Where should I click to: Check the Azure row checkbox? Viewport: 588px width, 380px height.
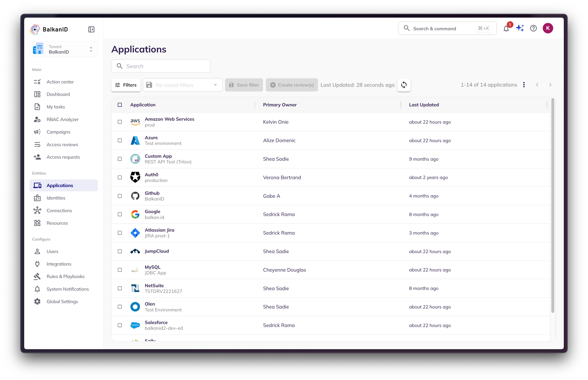[x=120, y=140]
